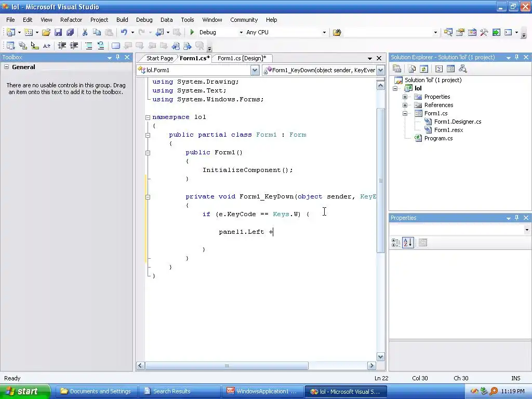This screenshot has width=532, height=399.
Task: Open the object selector dropdown in Properties panel
Action: (x=527, y=230)
